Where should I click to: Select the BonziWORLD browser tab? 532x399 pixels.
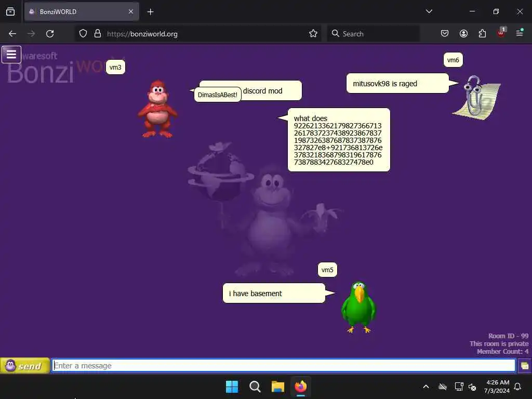[x=82, y=11]
